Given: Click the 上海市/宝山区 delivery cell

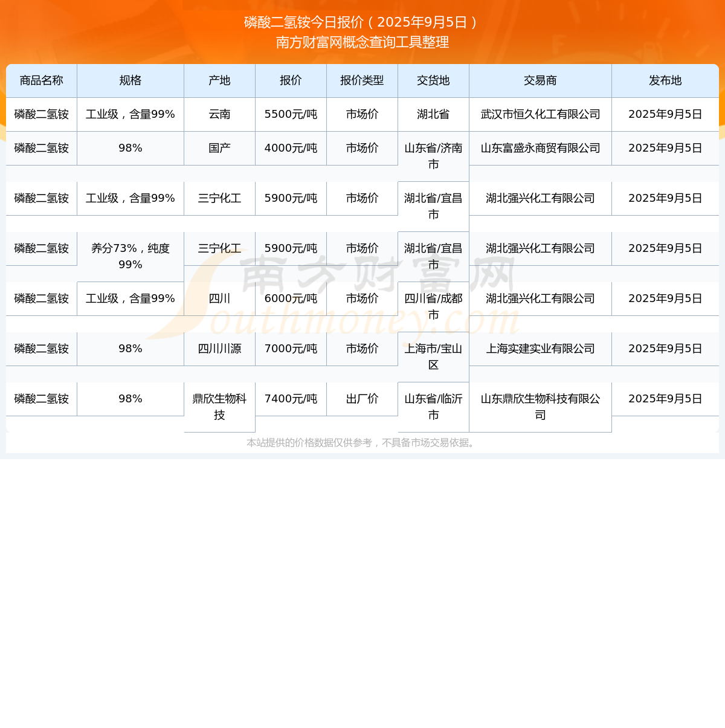Looking at the screenshot, I should pos(434,356).
